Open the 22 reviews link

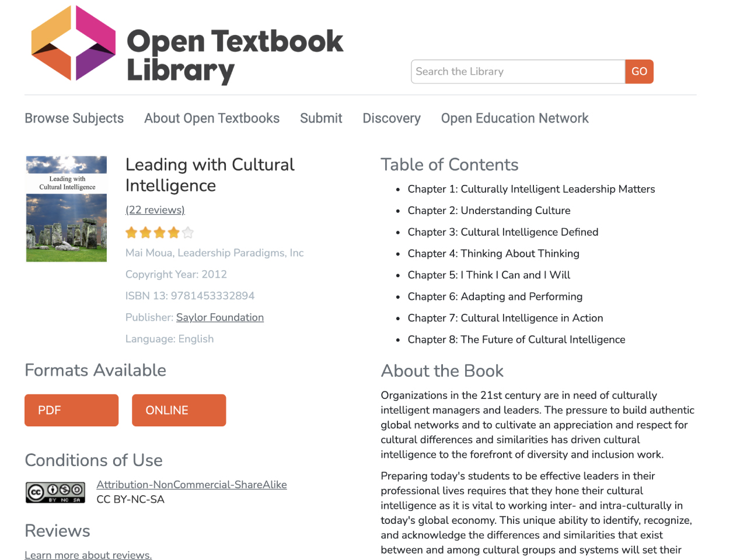(x=155, y=210)
